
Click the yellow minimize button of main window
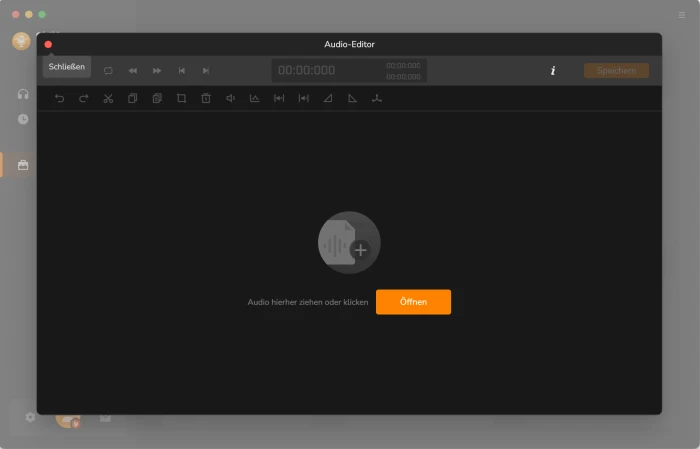29,14
